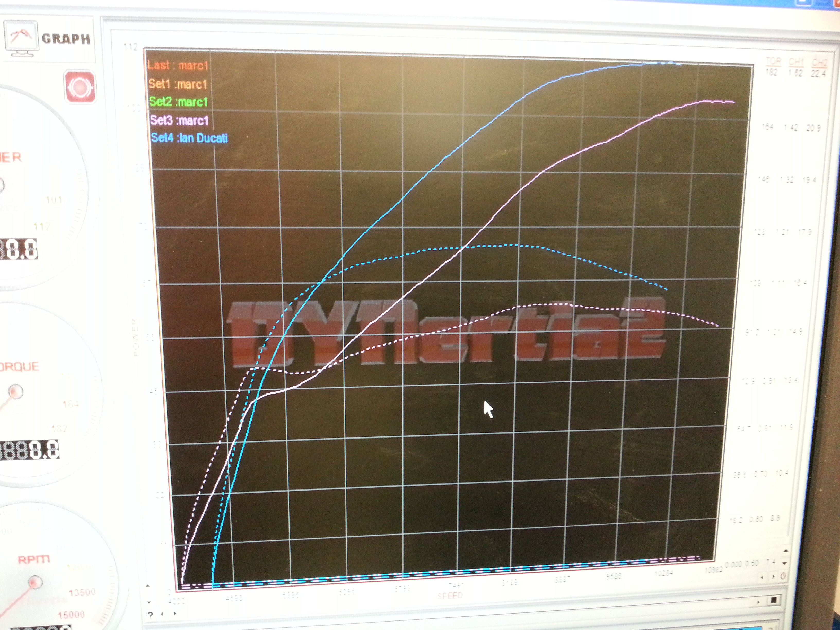Image resolution: width=840 pixels, height=630 pixels.
Task: Click the 13500 mark on RPM gauge
Action: 82,592
